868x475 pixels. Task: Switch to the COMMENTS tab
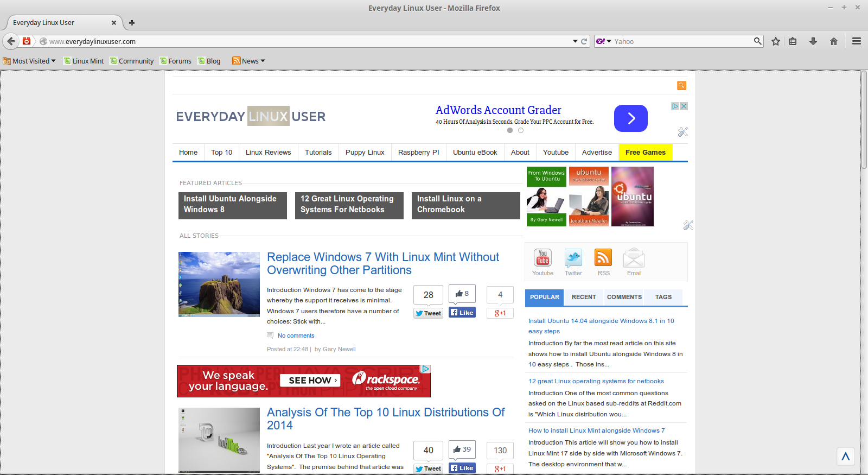pyautogui.click(x=624, y=297)
